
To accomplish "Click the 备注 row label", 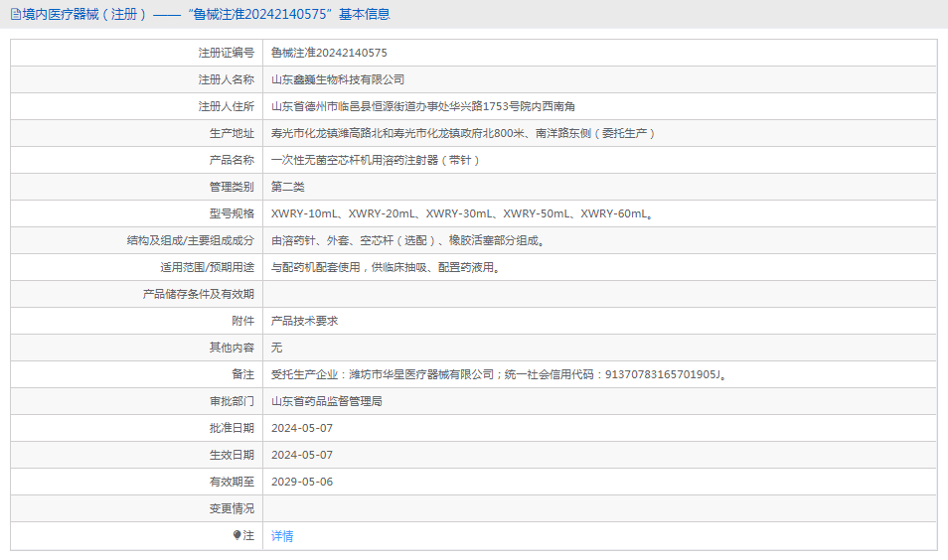I will click(x=243, y=374).
